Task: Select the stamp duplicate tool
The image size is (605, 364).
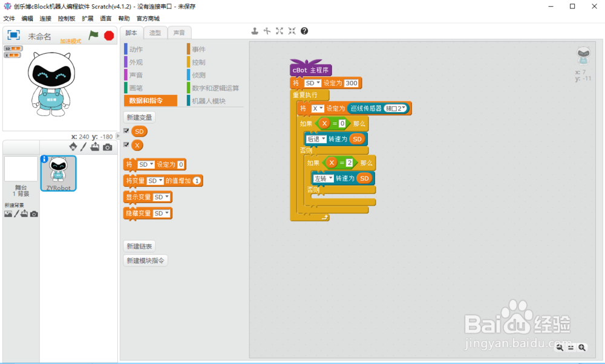Action: 255,30
